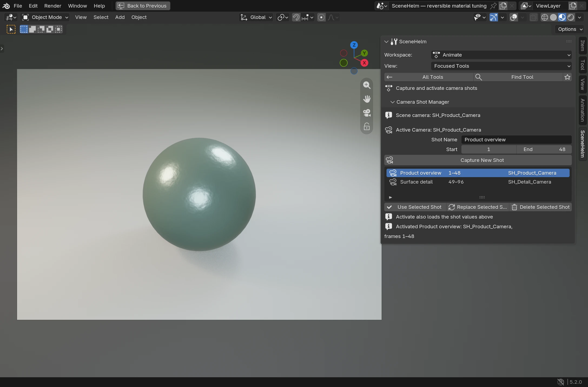Open the Help menu
The height and width of the screenshot is (387, 588).
click(99, 6)
